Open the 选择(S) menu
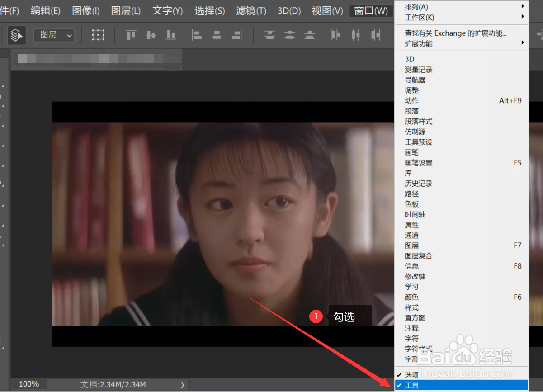Viewport: 543px width, 392px height. pyautogui.click(x=210, y=10)
